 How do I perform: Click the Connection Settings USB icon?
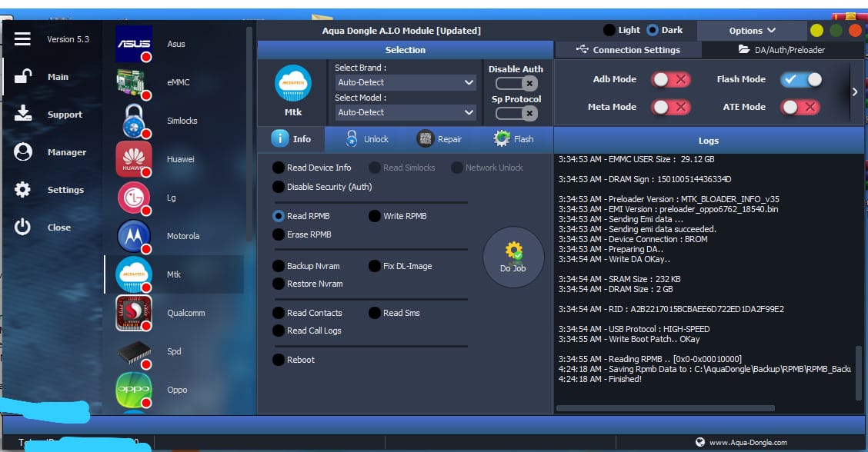pyautogui.click(x=582, y=49)
